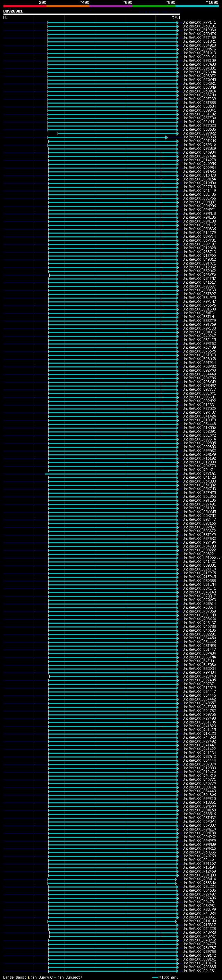Open the last hit UniRef100_C0L2S1
The width and height of the screenshot is (222, 980).
199,970
